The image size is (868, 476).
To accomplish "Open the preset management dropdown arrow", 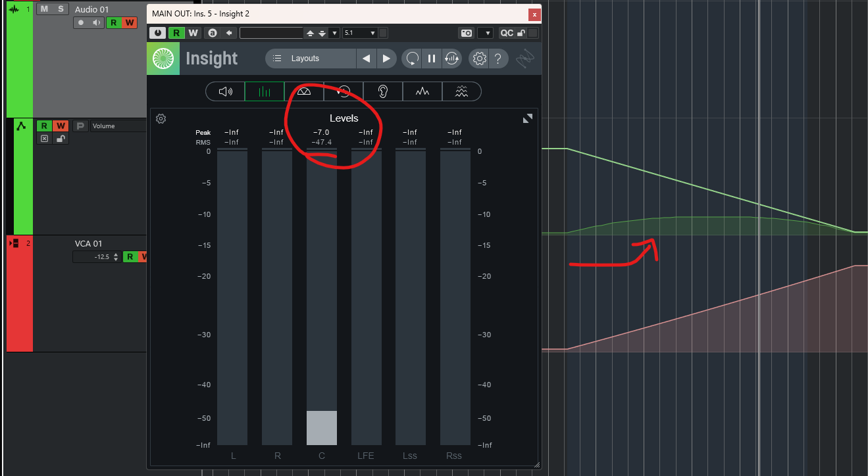I will tap(334, 33).
